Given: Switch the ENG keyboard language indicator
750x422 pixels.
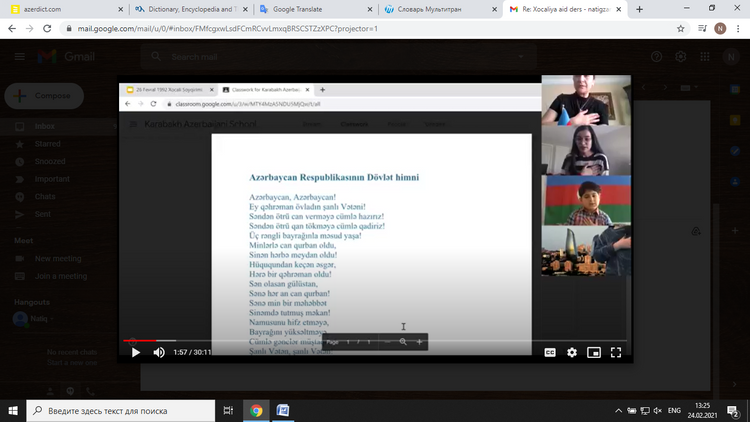Looking at the screenshot, I should coord(674,410).
